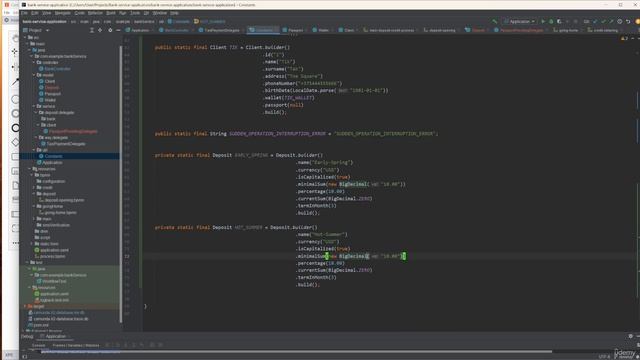Screen dimensions: 640x360
Task: Switch to the deposit-opening editor tab
Action: click(x=441, y=30)
